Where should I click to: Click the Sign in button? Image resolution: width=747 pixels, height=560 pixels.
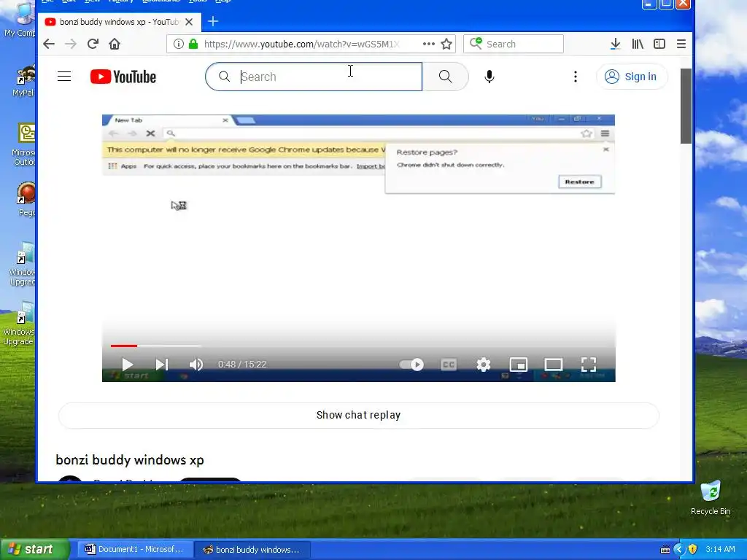[x=631, y=77]
